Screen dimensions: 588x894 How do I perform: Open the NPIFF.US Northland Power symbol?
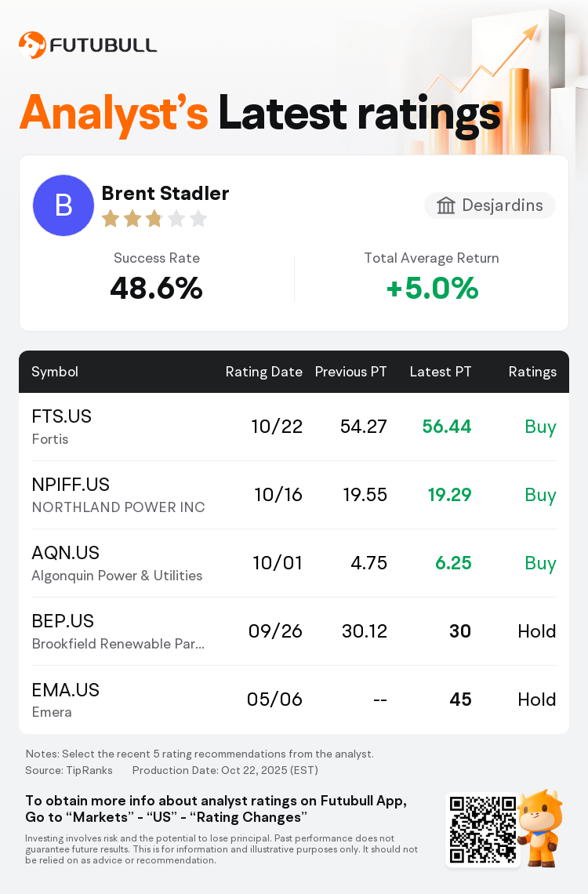pos(71,485)
